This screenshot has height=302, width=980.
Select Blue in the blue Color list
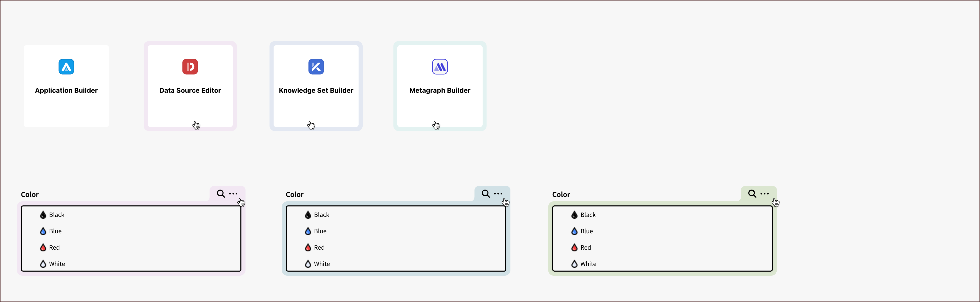point(320,231)
